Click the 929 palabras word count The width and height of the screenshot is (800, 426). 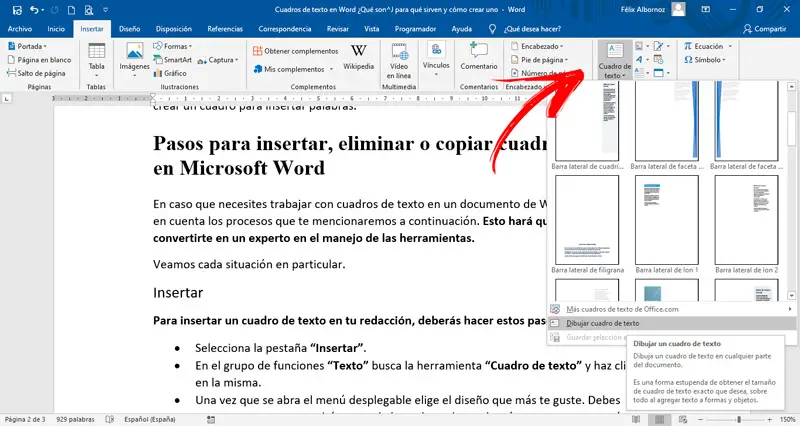[75, 419]
